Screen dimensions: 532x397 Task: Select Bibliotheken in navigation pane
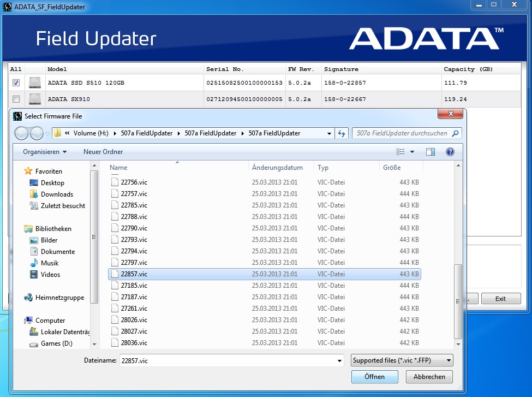tap(48, 229)
